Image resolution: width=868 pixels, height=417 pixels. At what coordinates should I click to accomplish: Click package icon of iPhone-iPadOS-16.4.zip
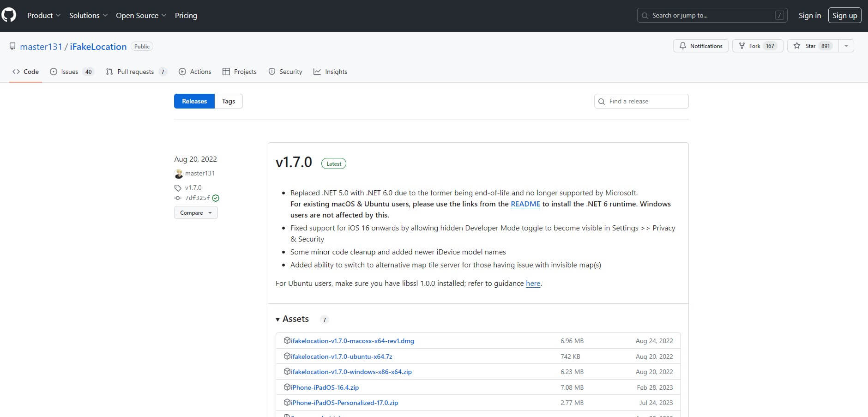click(287, 387)
